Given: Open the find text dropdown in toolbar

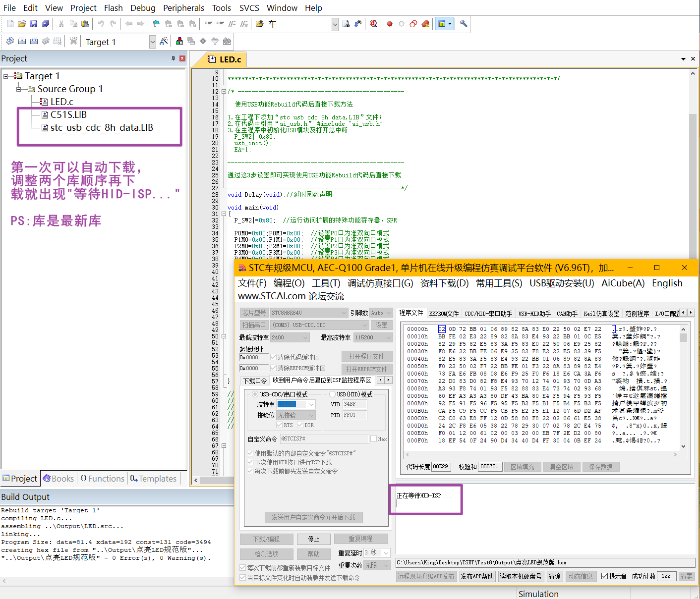Looking at the screenshot, I should click(335, 24).
